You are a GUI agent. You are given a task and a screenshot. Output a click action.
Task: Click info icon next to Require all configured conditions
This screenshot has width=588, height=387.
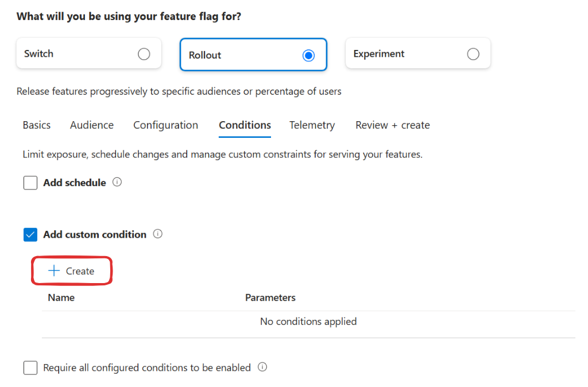pos(262,367)
